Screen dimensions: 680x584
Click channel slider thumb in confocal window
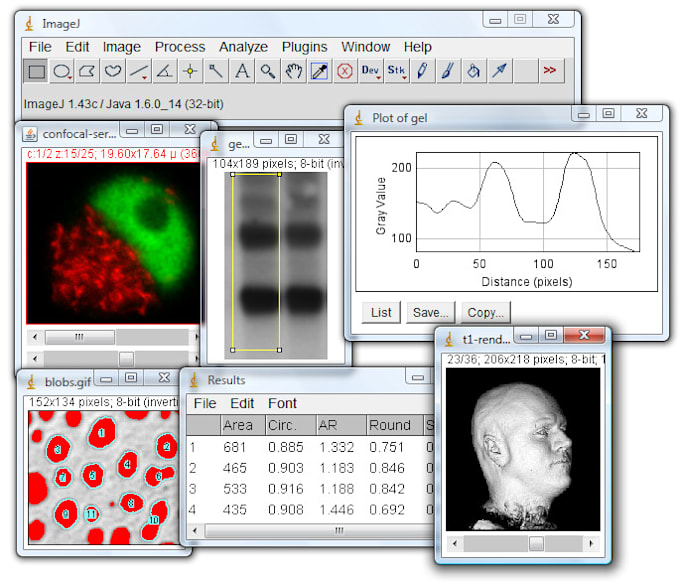pos(80,337)
